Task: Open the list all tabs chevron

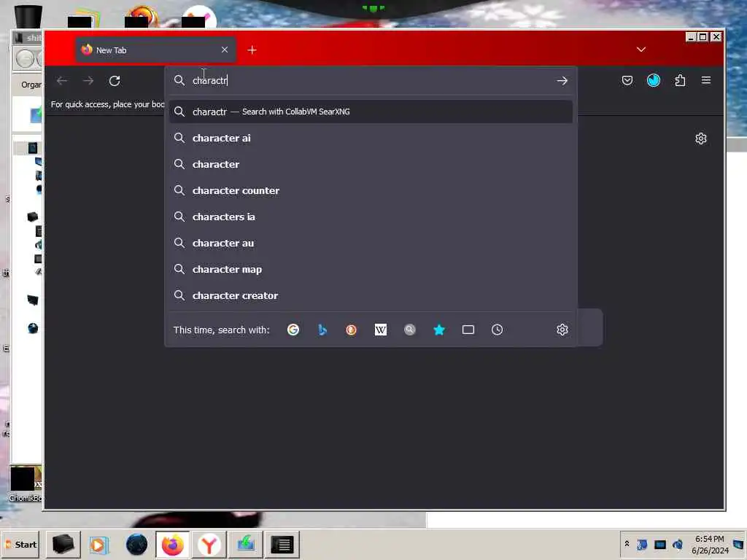Action: click(x=641, y=50)
